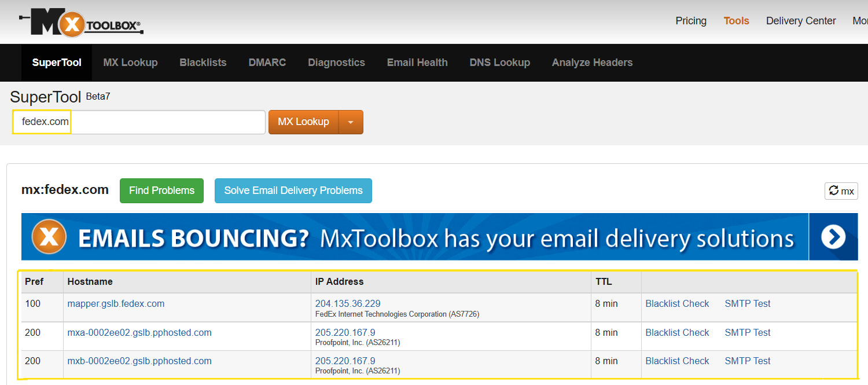Run SMTP Test for the mxb host

(x=748, y=361)
